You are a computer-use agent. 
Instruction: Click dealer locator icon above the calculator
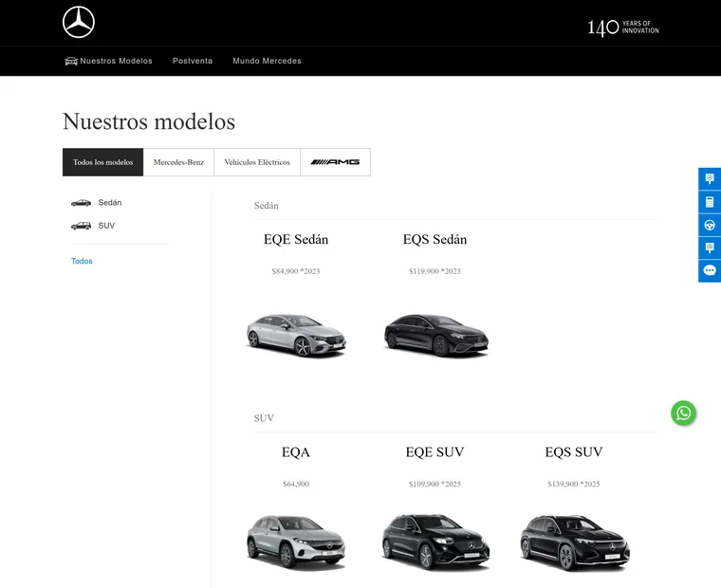(x=710, y=179)
